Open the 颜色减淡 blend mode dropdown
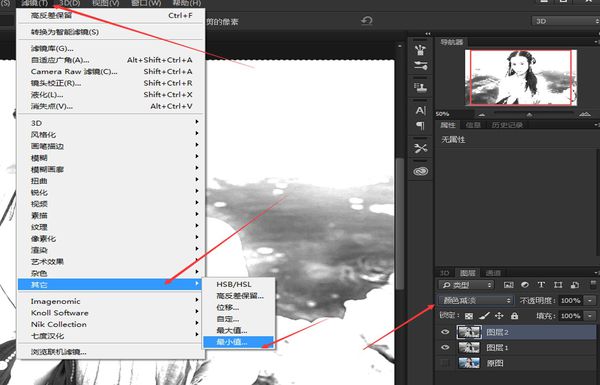600x385 pixels. (x=475, y=300)
